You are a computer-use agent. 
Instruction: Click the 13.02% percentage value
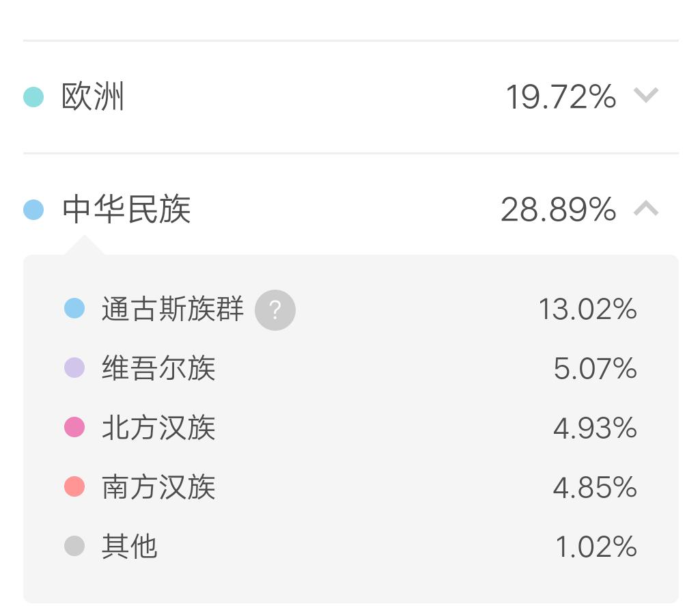pos(587,309)
